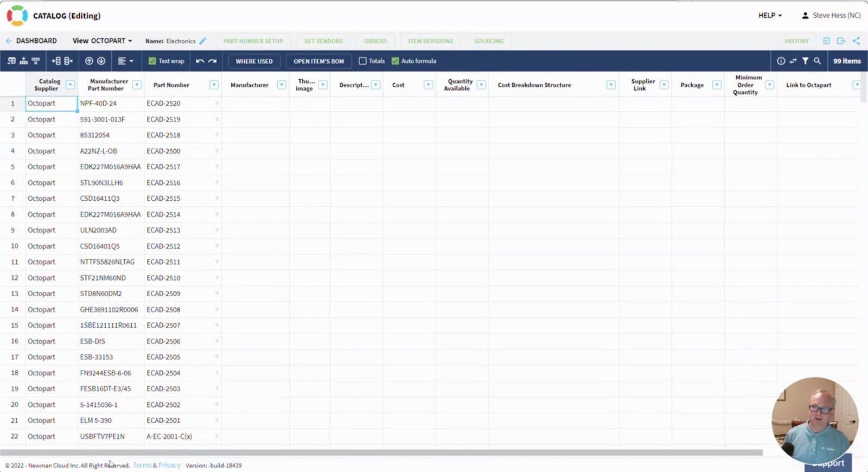Toggle the Text wrap checkbox
This screenshot has width=868, height=472.
coord(152,61)
